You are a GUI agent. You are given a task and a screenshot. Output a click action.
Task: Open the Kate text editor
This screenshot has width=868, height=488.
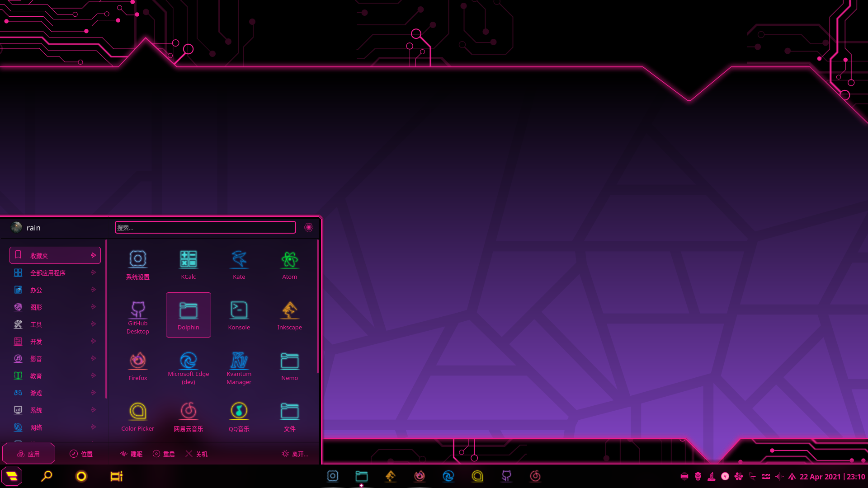pos(239,264)
